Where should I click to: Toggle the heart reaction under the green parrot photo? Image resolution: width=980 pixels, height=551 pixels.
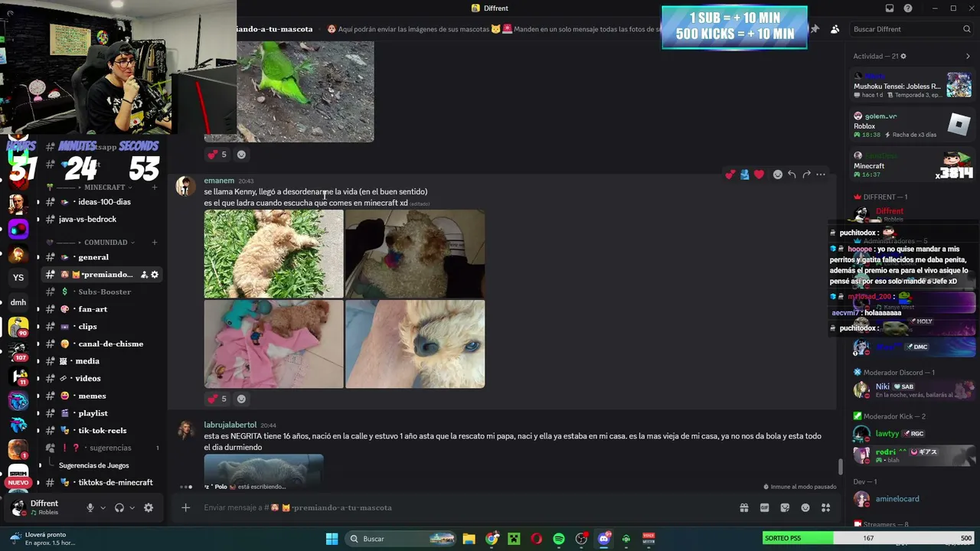tap(217, 155)
